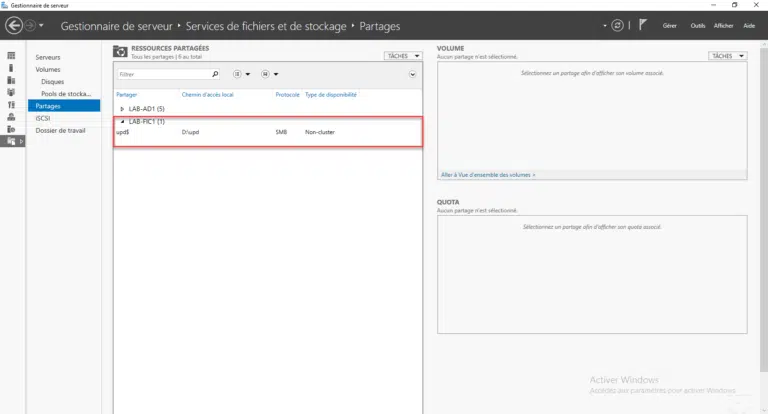Click the search magnifier in Filtrer box
This screenshot has width=768, height=414.
coord(215,74)
